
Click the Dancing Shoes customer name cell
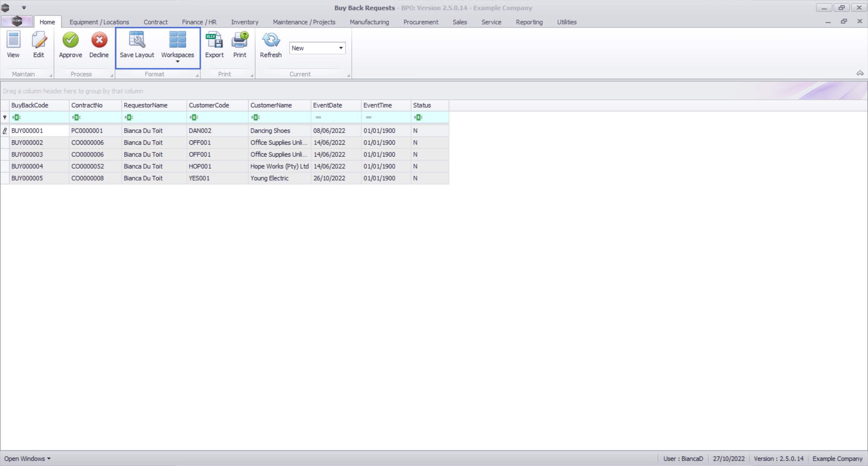279,131
